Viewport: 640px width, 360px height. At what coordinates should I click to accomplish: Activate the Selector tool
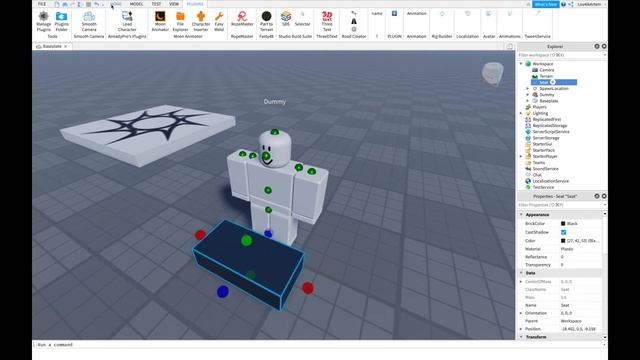[302, 19]
